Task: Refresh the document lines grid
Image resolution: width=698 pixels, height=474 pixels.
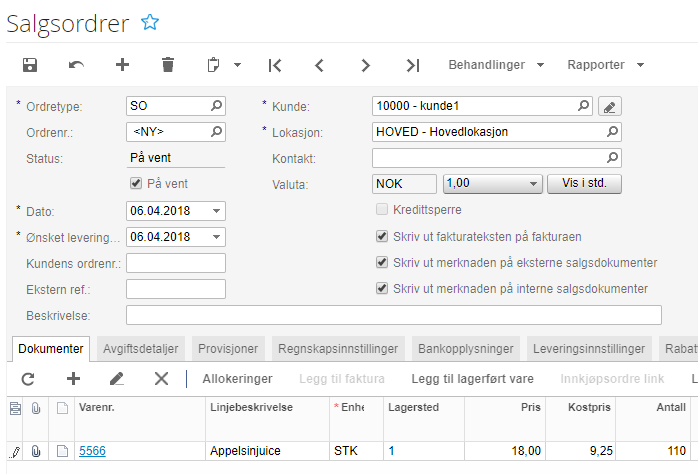Action: [x=28, y=379]
